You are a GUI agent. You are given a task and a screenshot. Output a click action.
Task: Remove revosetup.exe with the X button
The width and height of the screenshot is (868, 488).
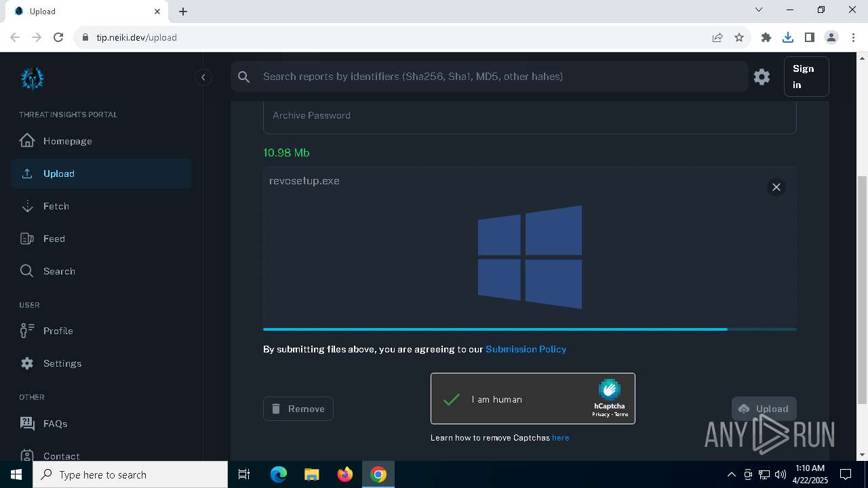776,187
